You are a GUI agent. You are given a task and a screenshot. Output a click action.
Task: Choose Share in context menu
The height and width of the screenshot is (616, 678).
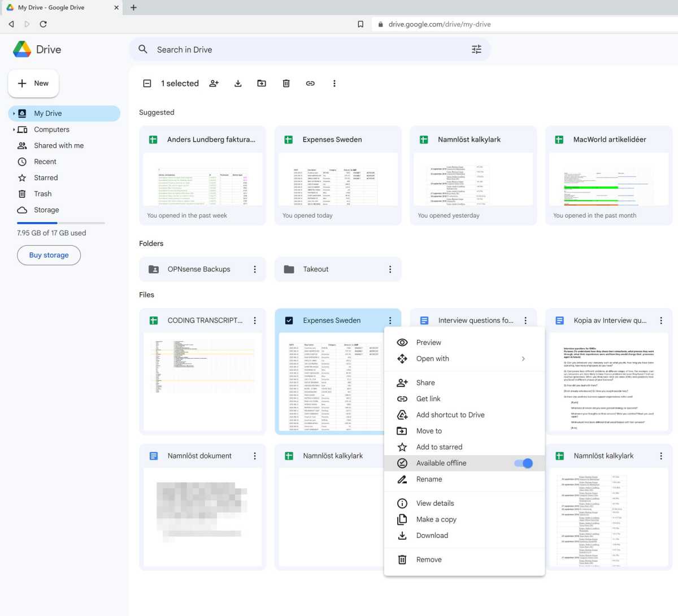464,383
